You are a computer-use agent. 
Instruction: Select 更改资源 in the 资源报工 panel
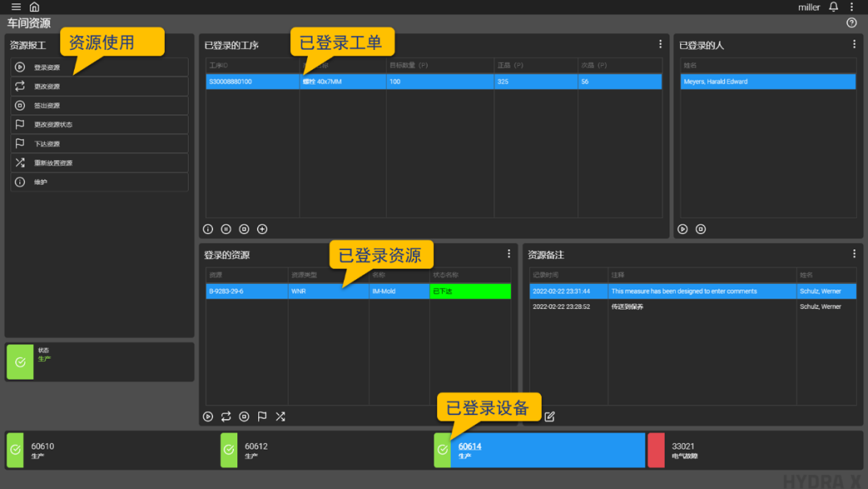click(100, 86)
